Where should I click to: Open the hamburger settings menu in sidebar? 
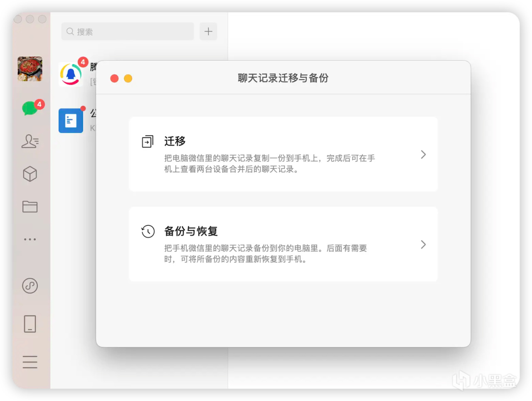pos(30,362)
